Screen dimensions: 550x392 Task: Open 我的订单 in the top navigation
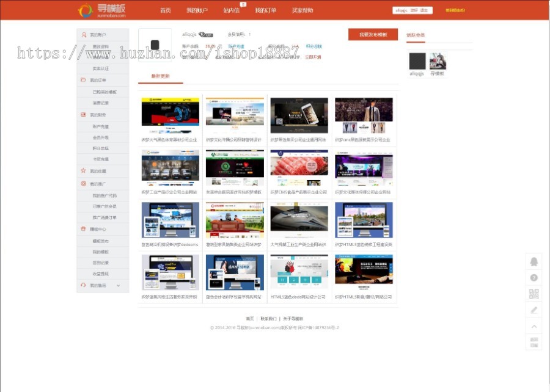click(x=266, y=10)
